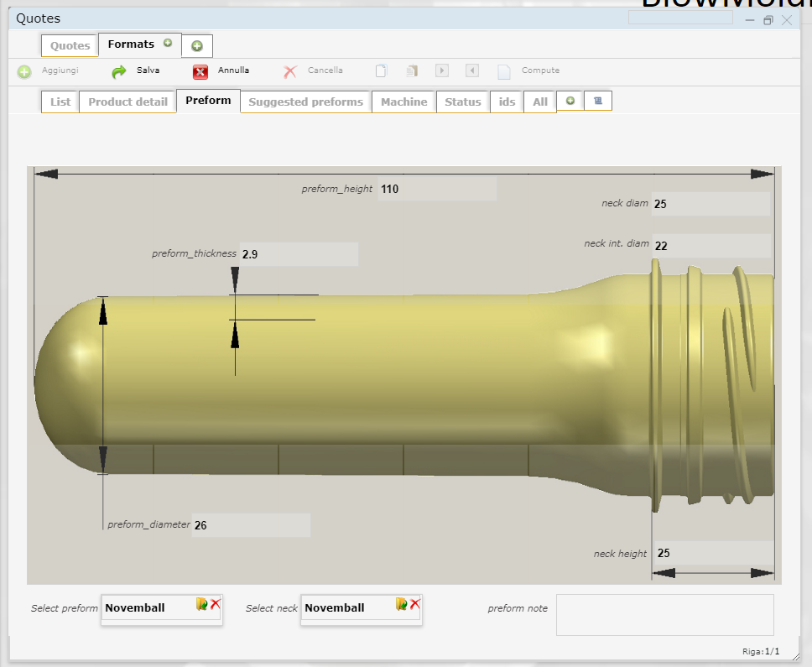Click the red Annulla icon
The image size is (812, 667).
point(200,71)
